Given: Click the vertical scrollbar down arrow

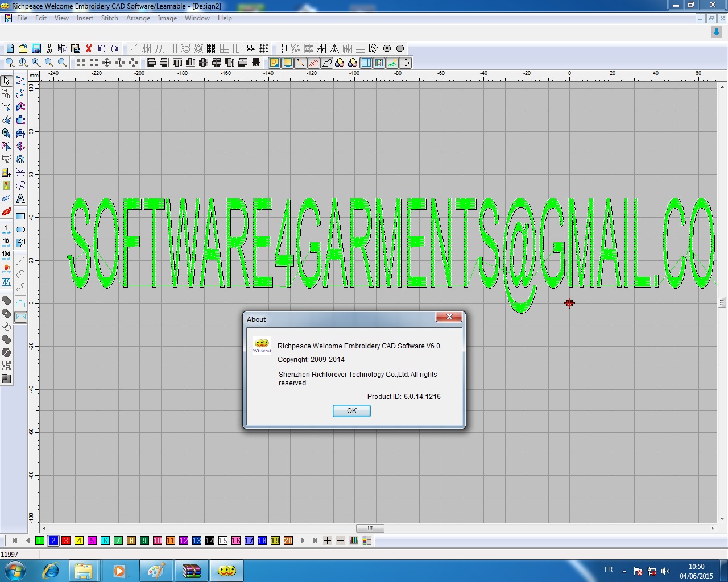Looking at the screenshot, I should [722, 518].
